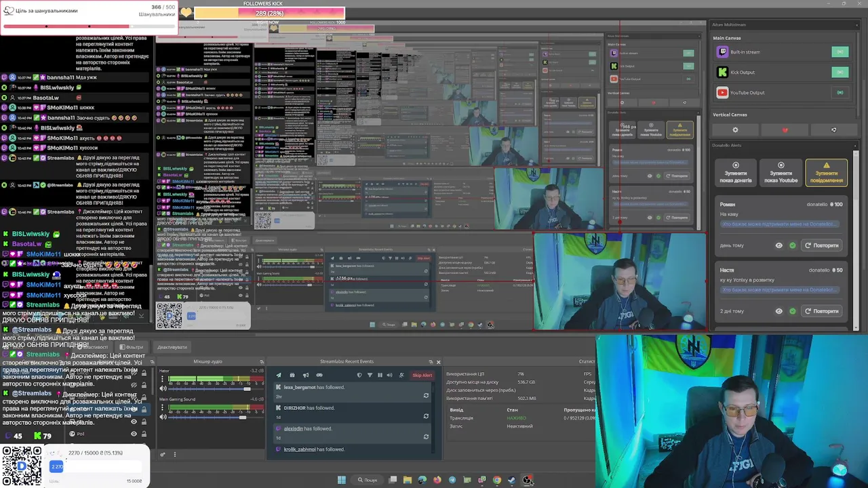Open Telegram from the taskbar
Viewport: 868px width, 488px height.
pyautogui.click(x=452, y=480)
